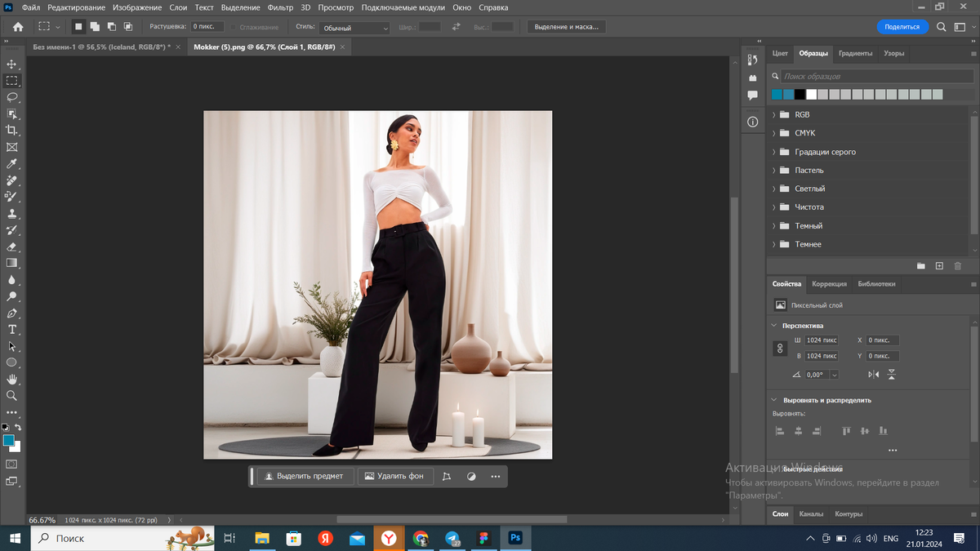Click the foreground color swatch
The height and width of the screenshot is (551, 980).
pyautogui.click(x=8, y=440)
